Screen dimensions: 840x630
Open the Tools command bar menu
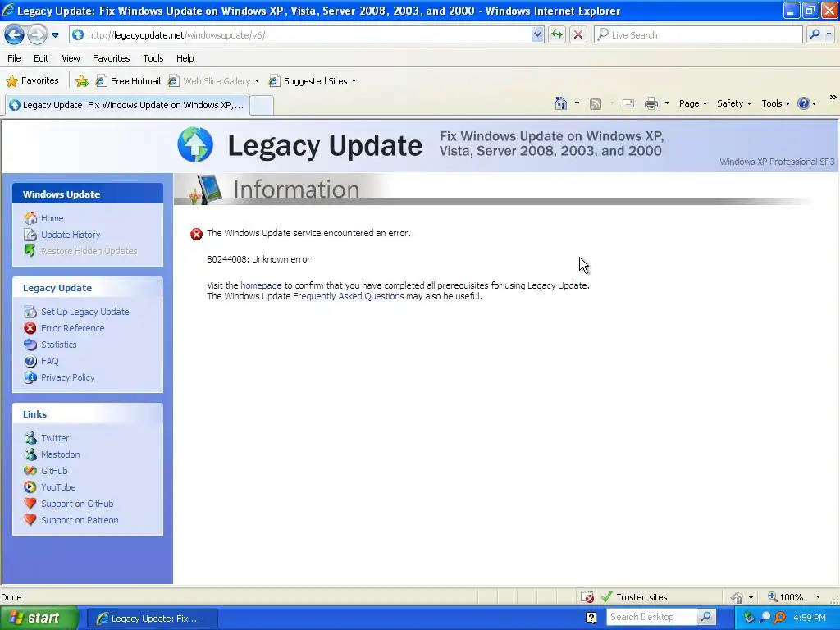pyautogui.click(x=775, y=103)
